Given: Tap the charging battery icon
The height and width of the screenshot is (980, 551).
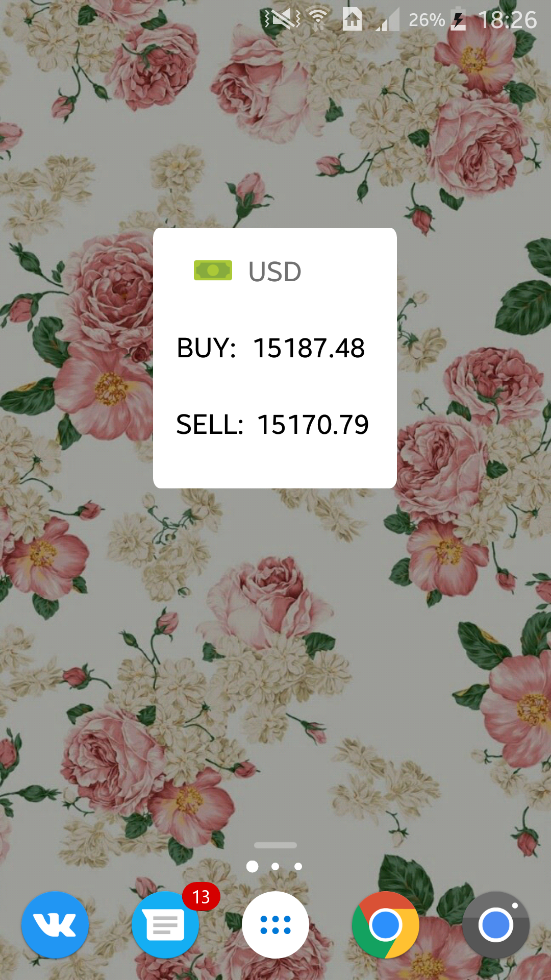Looking at the screenshot, I should pos(458,20).
